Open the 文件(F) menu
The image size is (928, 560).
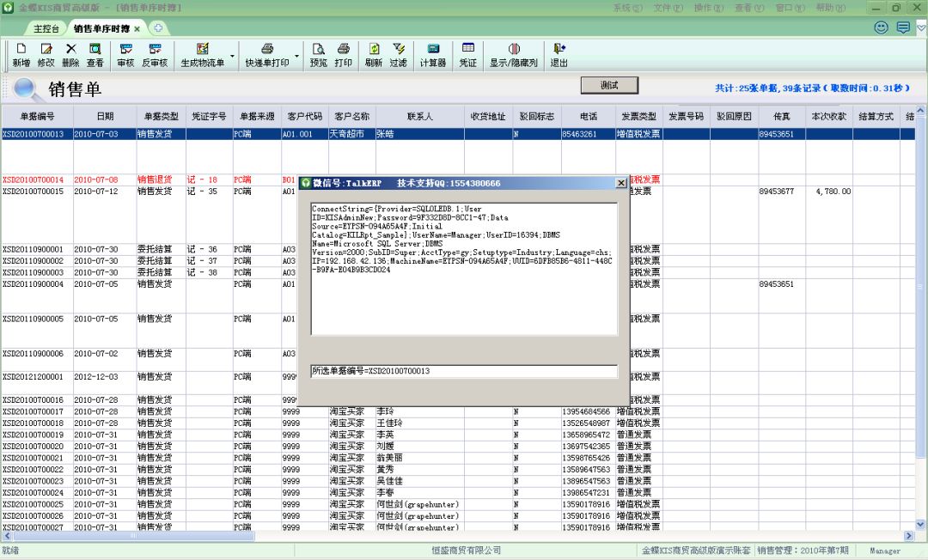coord(669,8)
